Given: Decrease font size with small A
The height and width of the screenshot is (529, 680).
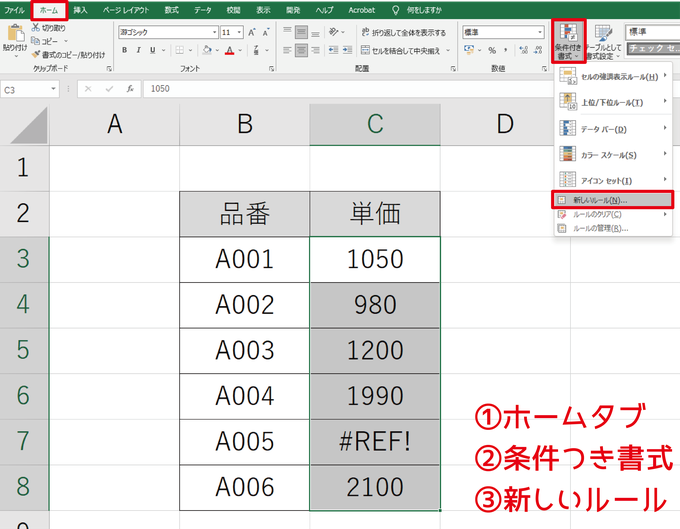Looking at the screenshot, I should coord(266,32).
